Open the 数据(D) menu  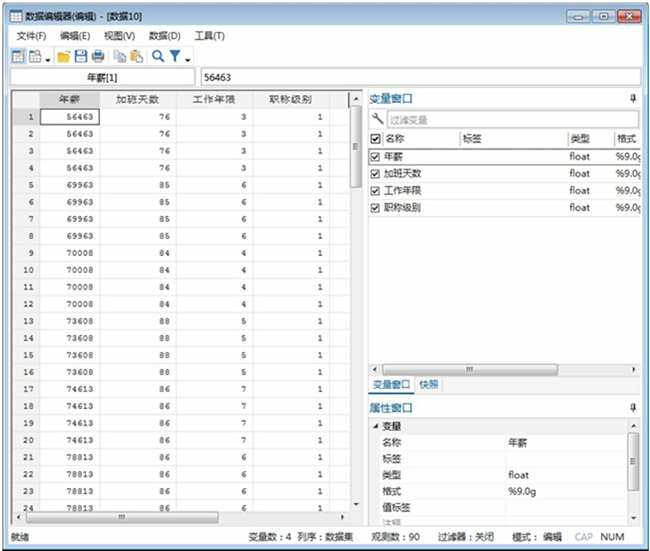(164, 36)
